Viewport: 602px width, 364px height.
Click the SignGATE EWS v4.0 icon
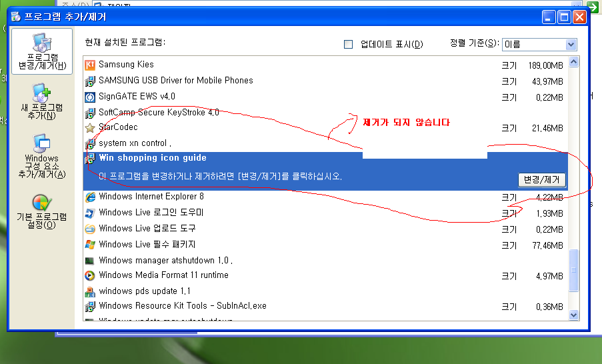point(90,97)
